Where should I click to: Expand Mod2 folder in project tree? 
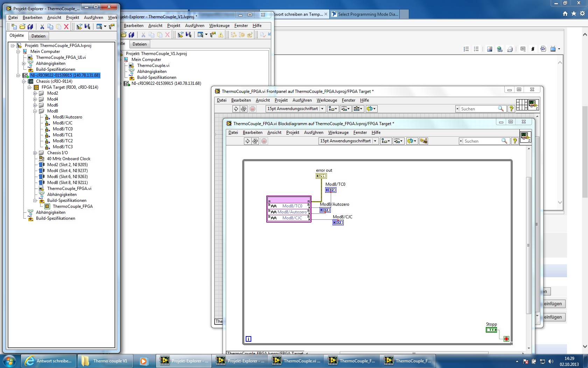[x=35, y=93]
